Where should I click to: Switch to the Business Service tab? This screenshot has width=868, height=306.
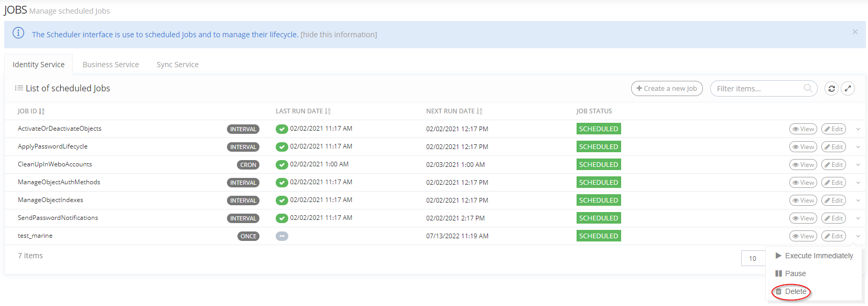point(111,65)
